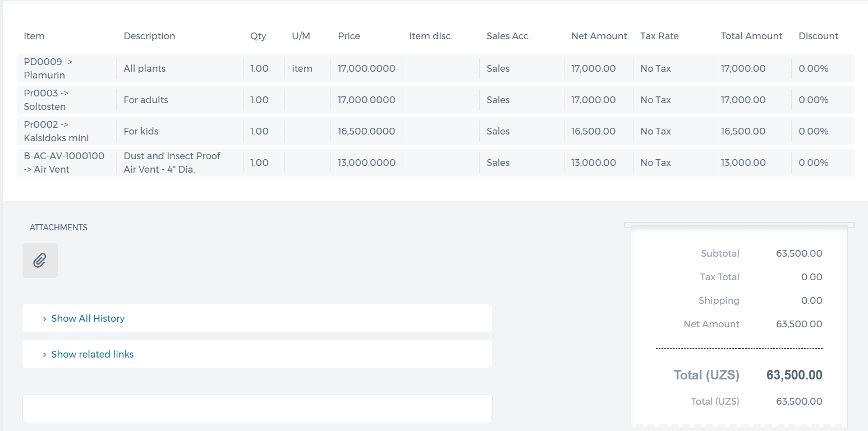Click the Tax Total value 0.00
Image resolution: width=868 pixels, height=431 pixels.
click(812, 277)
